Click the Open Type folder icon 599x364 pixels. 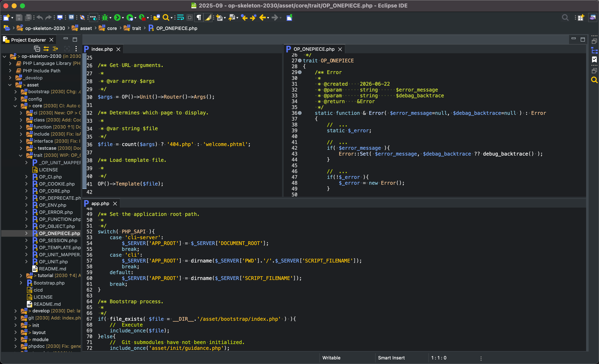tap(157, 17)
